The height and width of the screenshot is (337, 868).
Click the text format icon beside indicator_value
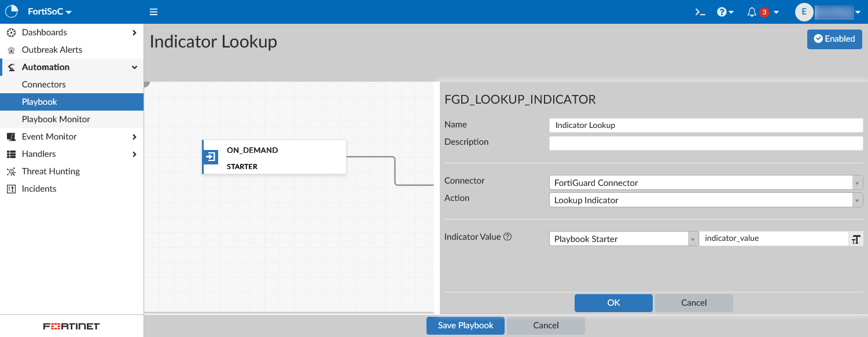pyautogui.click(x=856, y=239)
